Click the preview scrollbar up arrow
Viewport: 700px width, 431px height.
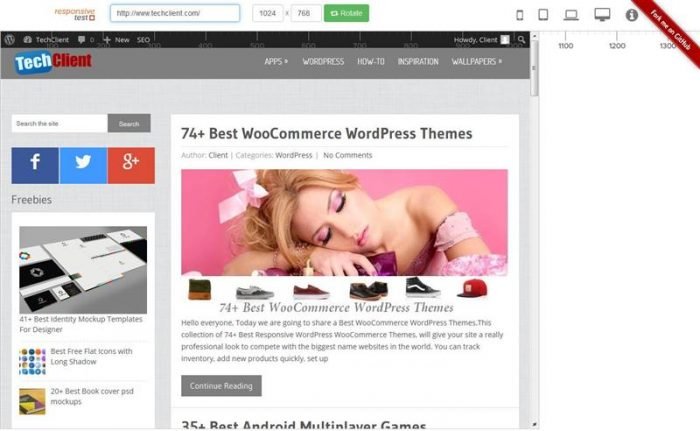534,36
